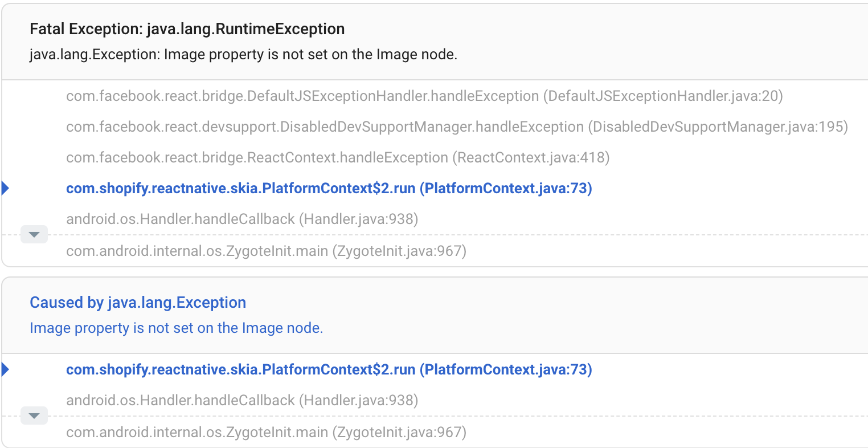Click the Fatal Exception: java.lang.RuntimeException title
Screen dimensions: 868x448
click(187, 29)
